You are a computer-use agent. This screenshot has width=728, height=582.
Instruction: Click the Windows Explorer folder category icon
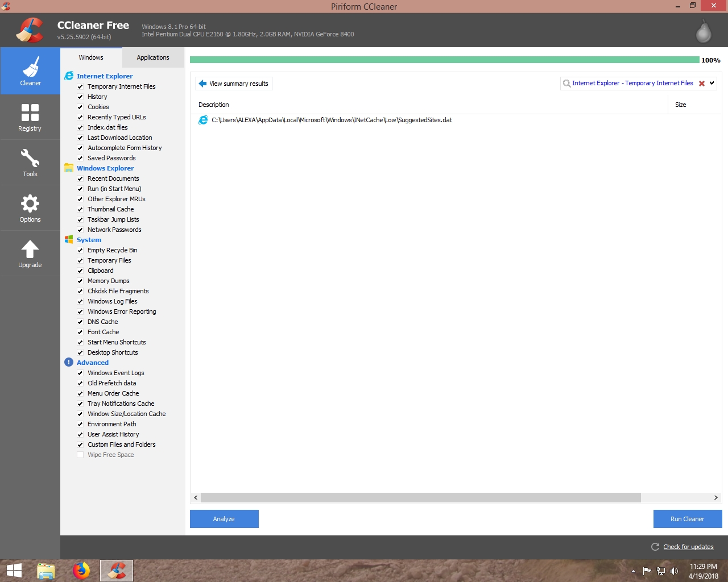click(69, 168)
